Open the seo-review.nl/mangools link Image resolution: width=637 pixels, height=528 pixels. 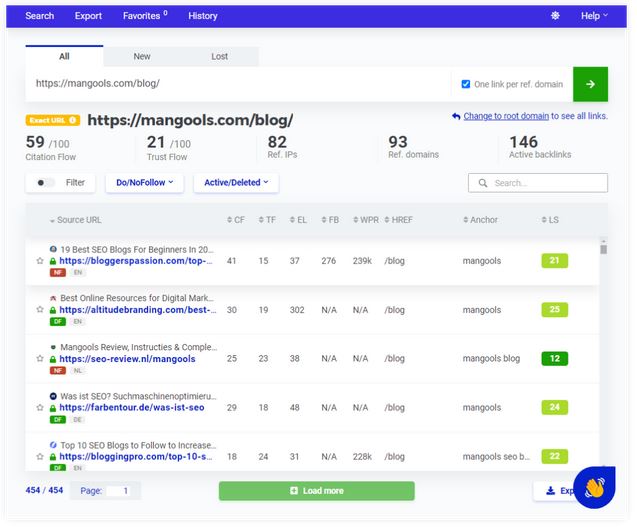pos(127,359)
